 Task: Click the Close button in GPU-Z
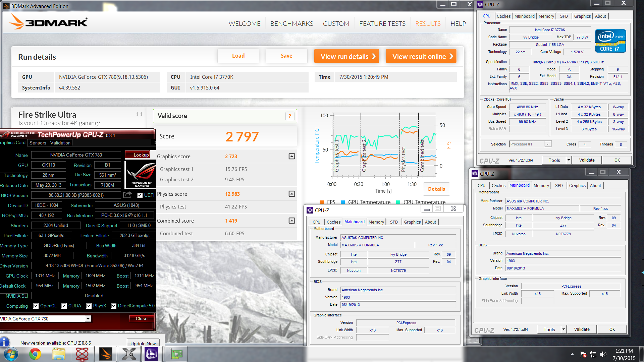tap(142, 319)
